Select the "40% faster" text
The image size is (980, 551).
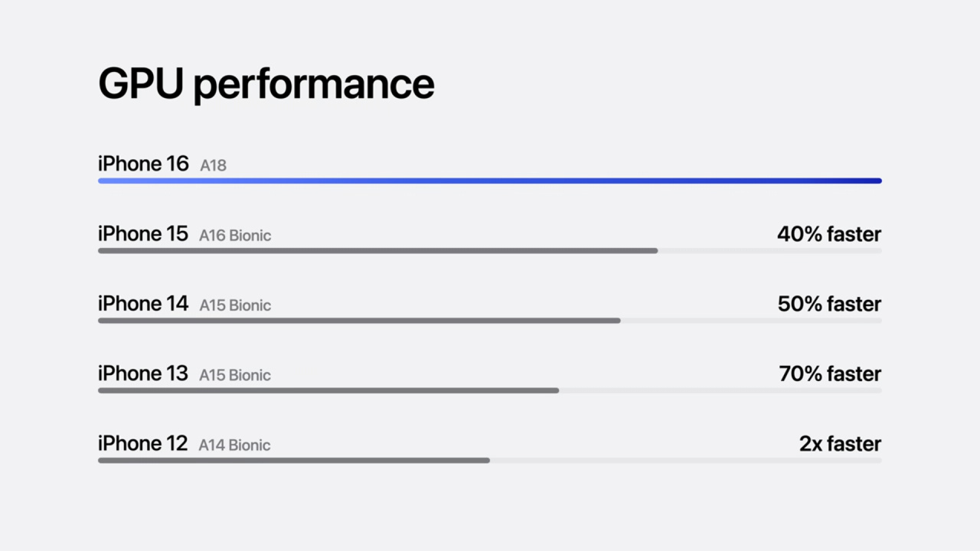point(829,234)
